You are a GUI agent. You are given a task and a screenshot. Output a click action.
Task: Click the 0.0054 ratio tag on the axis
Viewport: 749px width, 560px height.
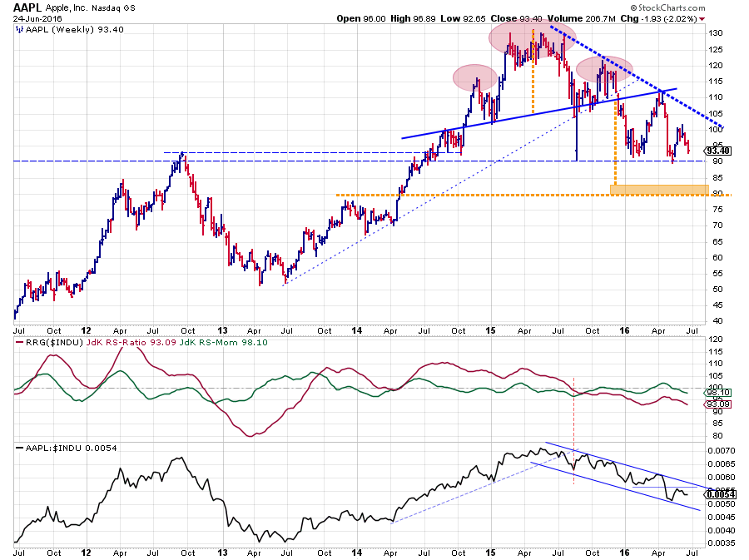[x=720, y=494]
